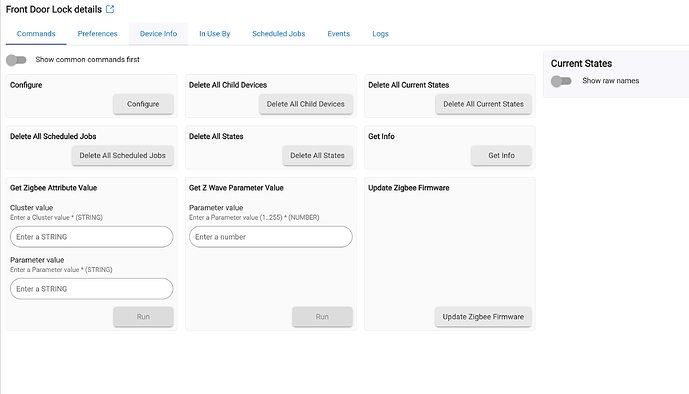Click 'Enter a Parameter value (1..255)' hint

254,217
